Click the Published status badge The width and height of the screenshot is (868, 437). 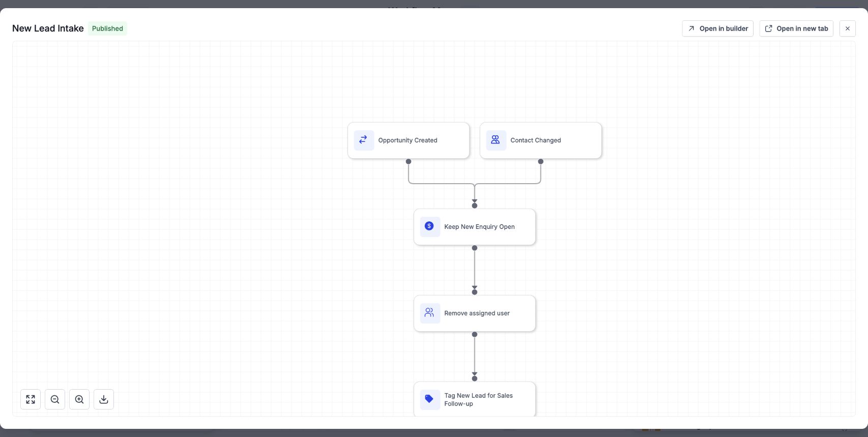pyautogui.click(x=107, y=28)
